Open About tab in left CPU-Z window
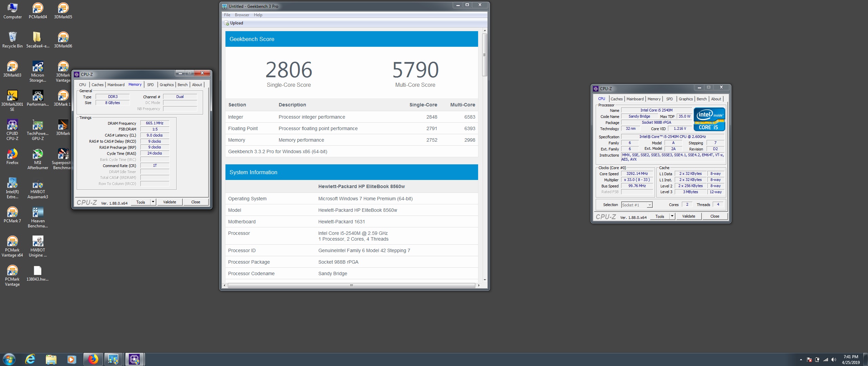Image resolution: width=868 pixels, height=366 pixels. pyautogui.click(x=197, y=85)
